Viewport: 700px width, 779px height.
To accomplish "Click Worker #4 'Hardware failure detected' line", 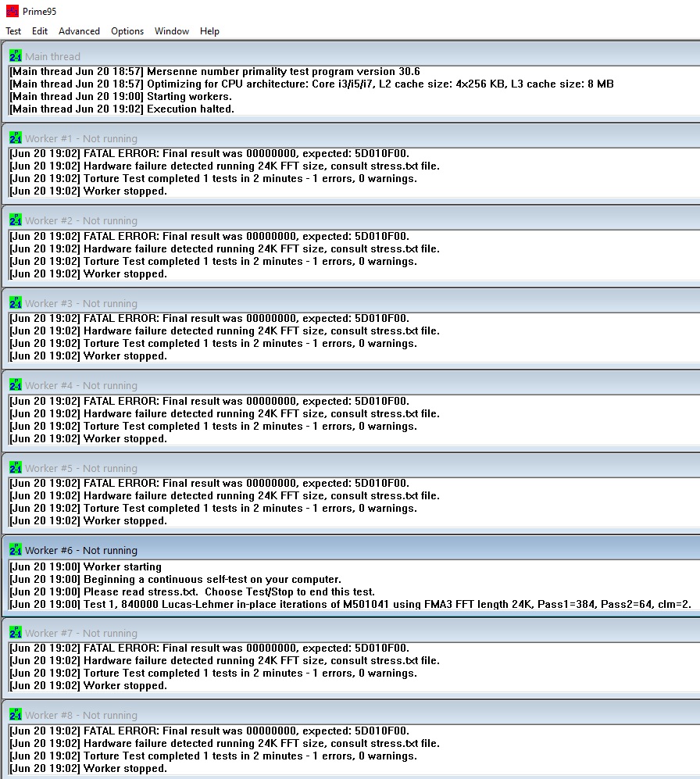I will tap(224, 414).
